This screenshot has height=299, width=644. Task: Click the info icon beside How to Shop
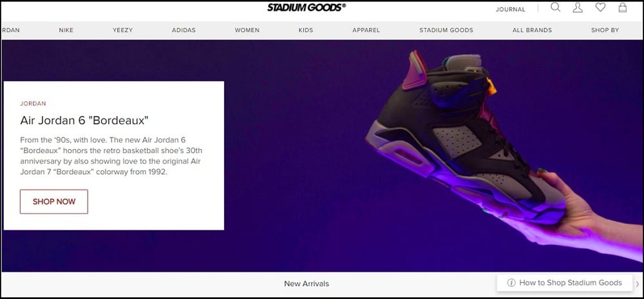pyautogui.click(x=511, y=282)
